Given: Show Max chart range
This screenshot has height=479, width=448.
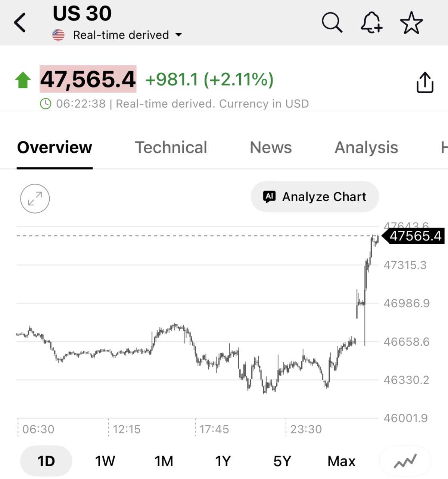Looking at the screenshot, I should tap(341, 461).
